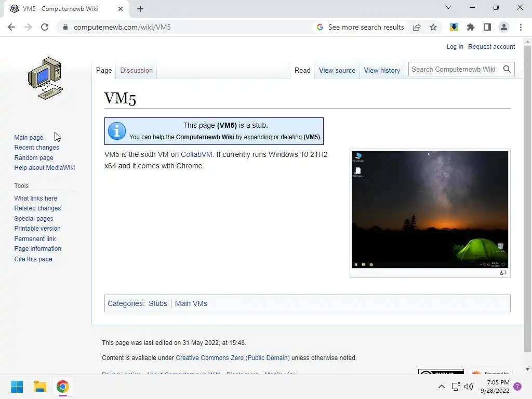Open the volume speaker tray icon
The height and width of the screenshot is (399, 532).
(469, 387)
